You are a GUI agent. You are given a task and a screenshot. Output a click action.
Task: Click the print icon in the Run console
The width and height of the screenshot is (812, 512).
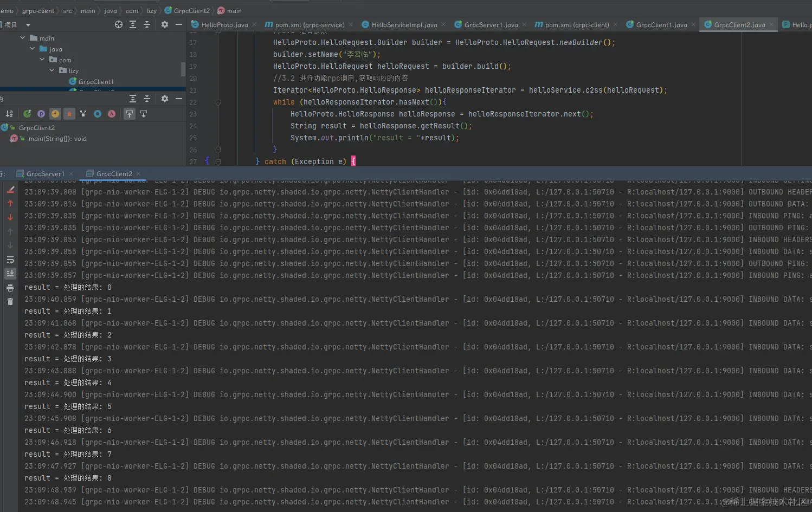click(10, 288)
